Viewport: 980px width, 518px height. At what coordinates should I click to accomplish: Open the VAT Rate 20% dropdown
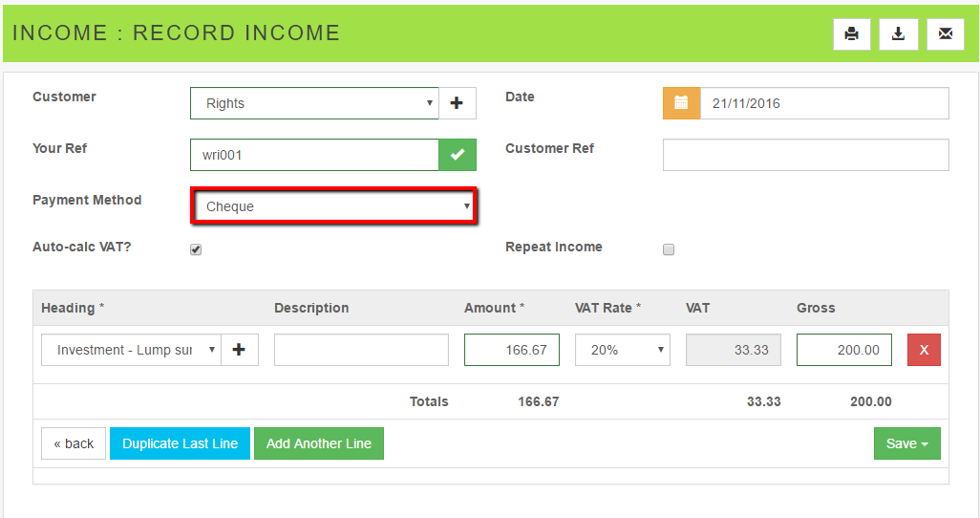[622, 350]
